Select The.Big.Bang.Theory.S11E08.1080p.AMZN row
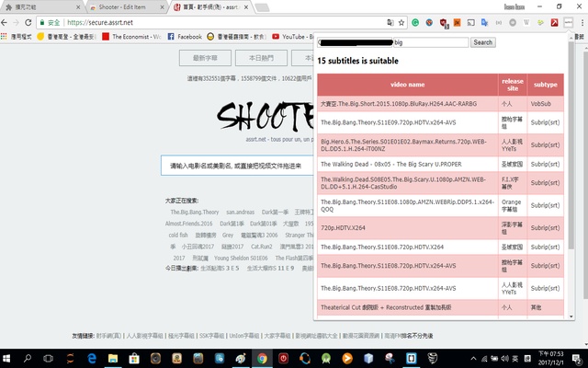Viewport: 588px width, 368px height. (441, 205)
